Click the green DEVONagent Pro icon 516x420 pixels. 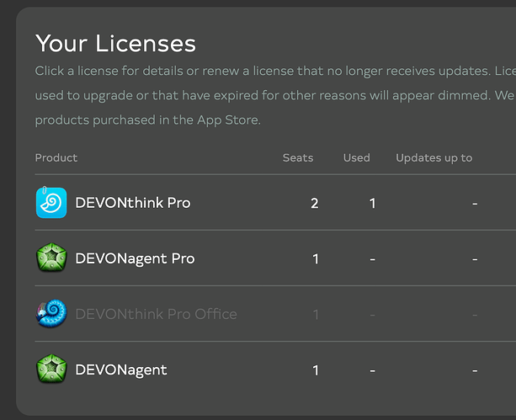[51, 258]
